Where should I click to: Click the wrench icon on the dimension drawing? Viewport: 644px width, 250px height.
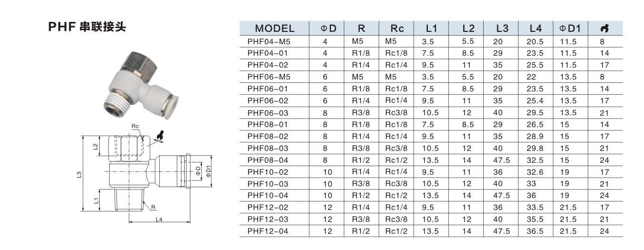coord(160,137)
